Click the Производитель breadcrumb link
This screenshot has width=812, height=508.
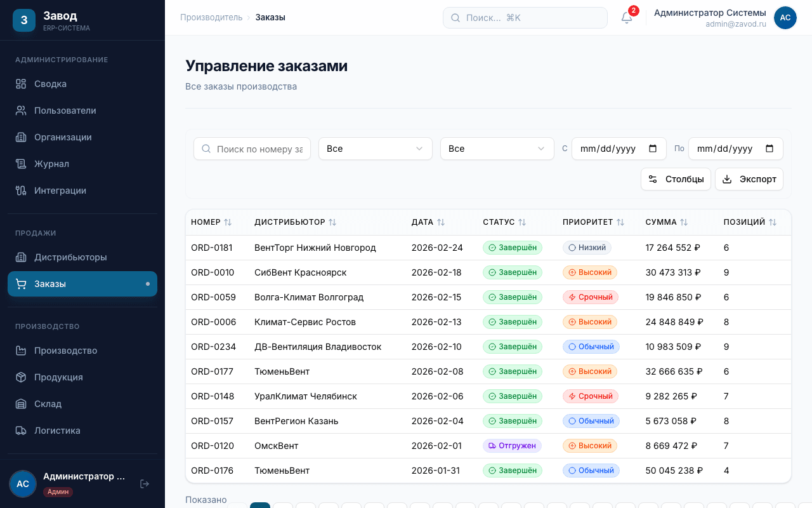(x=211, y=17)
